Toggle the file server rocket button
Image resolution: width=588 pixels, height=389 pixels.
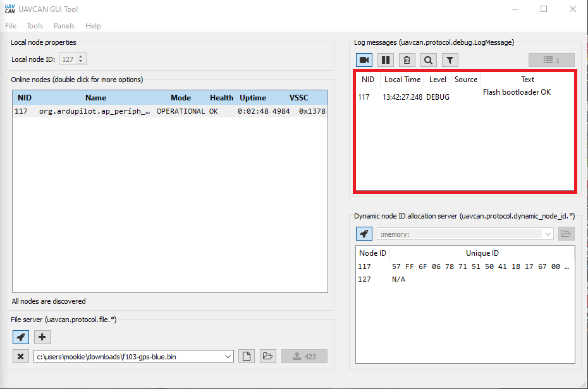(x=20, y=337)
